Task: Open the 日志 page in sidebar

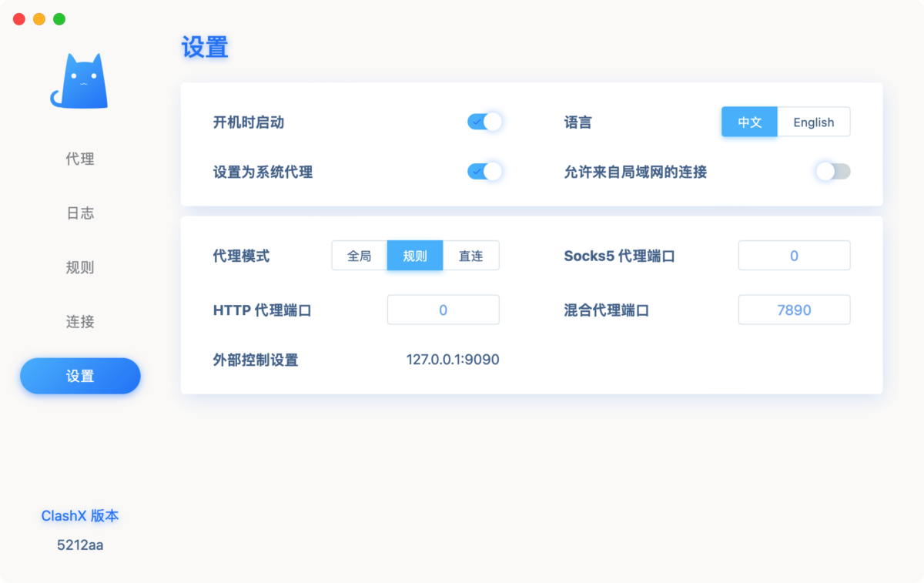Action: tap(80, 213)
